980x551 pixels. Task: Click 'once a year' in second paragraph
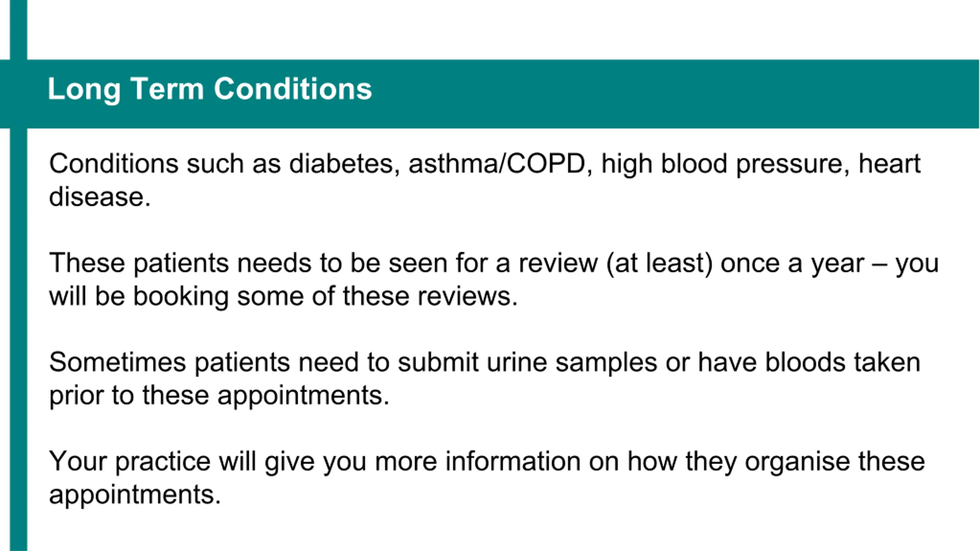[x=792, y=264]
